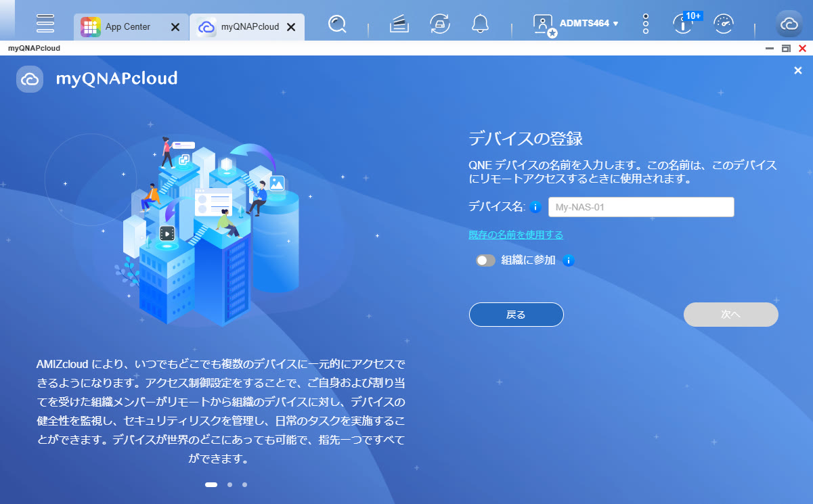
Task: Click the three-dot more options icon
Action: pyautogui.click(x=645, y=24)
